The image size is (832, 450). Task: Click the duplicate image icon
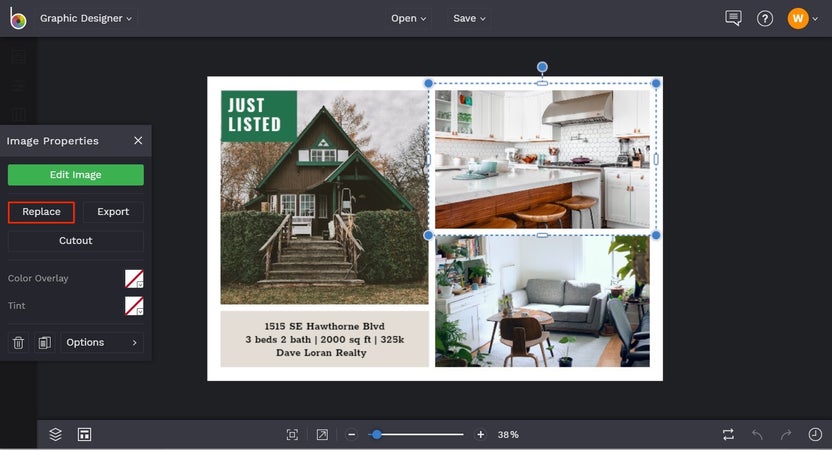tap(45, 343)
